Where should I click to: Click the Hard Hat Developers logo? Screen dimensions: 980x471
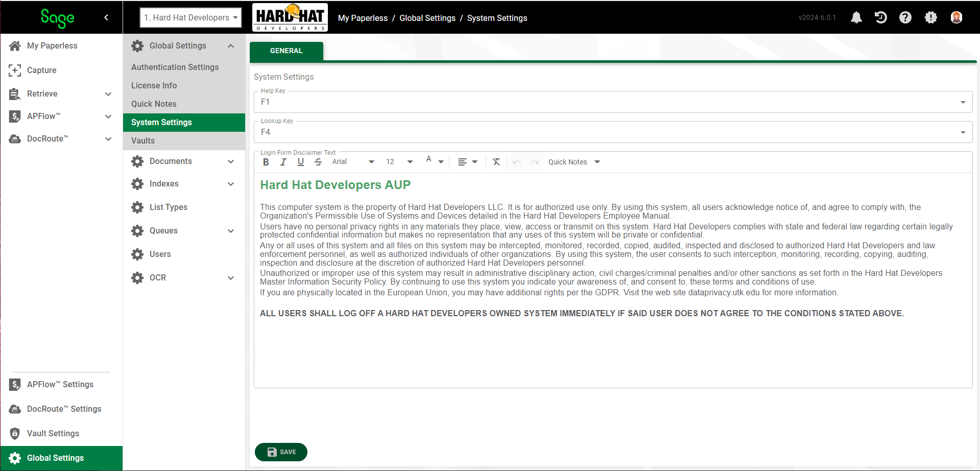coord(290,17)
